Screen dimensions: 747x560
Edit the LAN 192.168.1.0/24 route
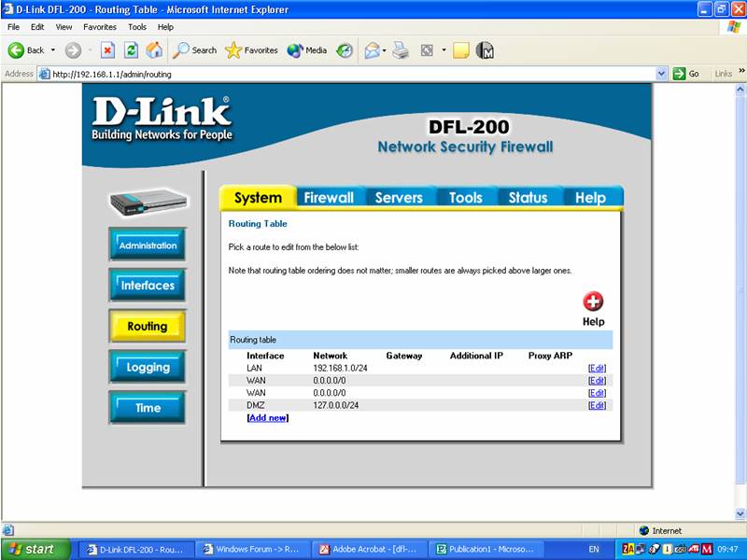[597, 368]
